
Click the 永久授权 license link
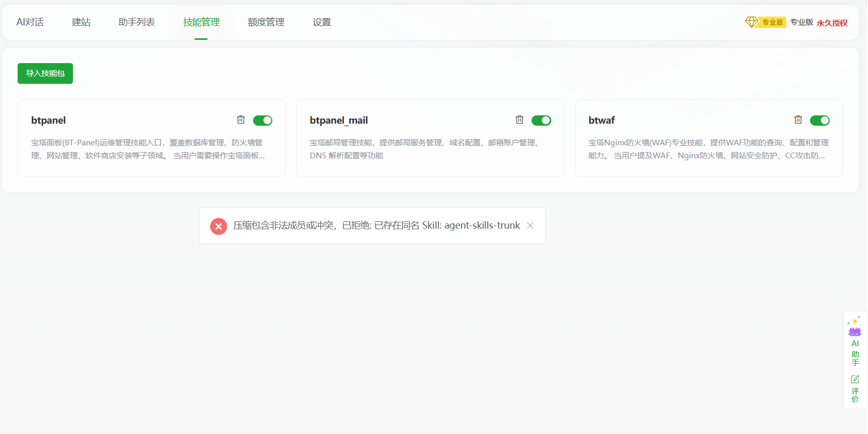tap(832, 23)
